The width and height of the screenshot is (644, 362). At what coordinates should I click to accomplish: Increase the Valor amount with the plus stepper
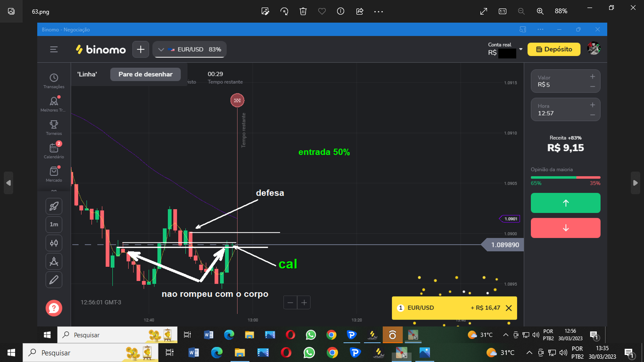pyautogui.click(x=592, y=76)
